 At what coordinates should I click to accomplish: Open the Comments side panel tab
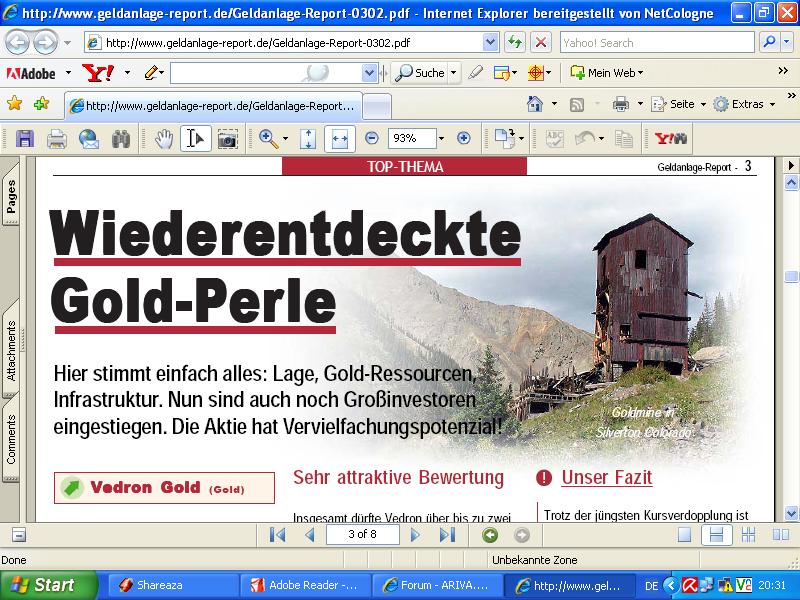point(11,440)
